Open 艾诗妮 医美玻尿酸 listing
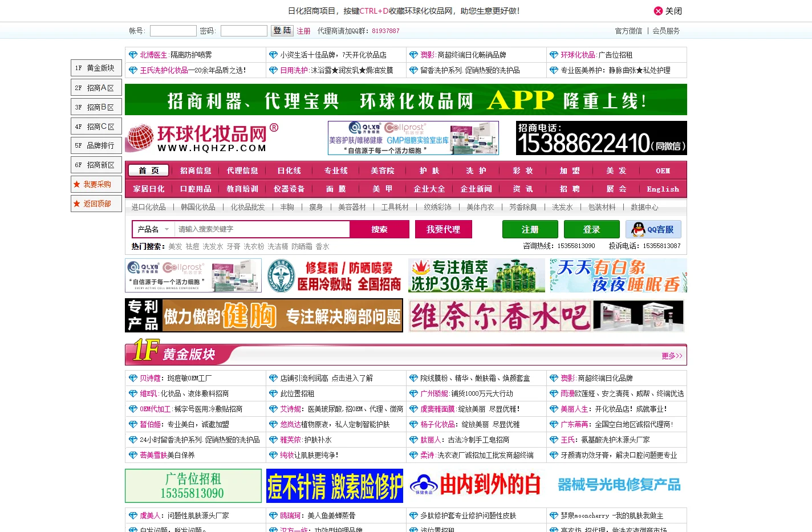 (x=342, y=409)
